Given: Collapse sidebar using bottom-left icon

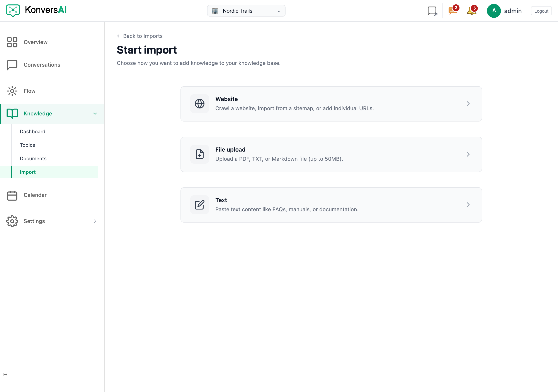Looking at the screenshot, I should coord(5,375).
